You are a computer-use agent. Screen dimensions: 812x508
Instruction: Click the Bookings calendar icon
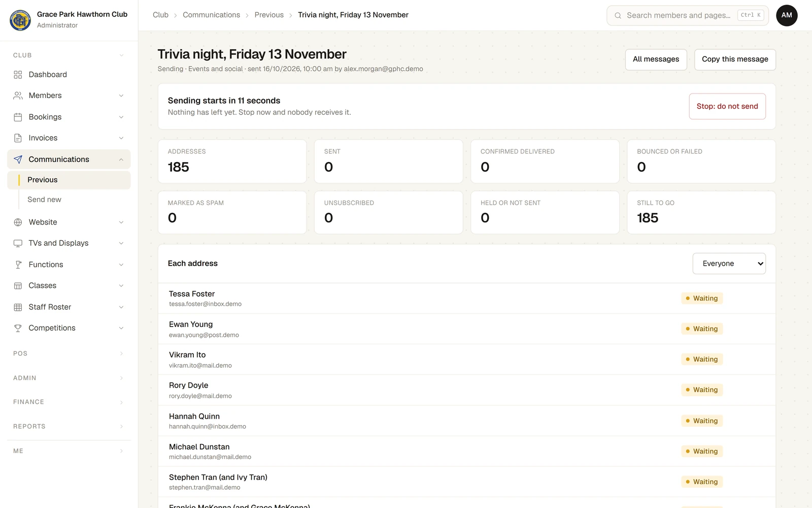pos(18,117)
